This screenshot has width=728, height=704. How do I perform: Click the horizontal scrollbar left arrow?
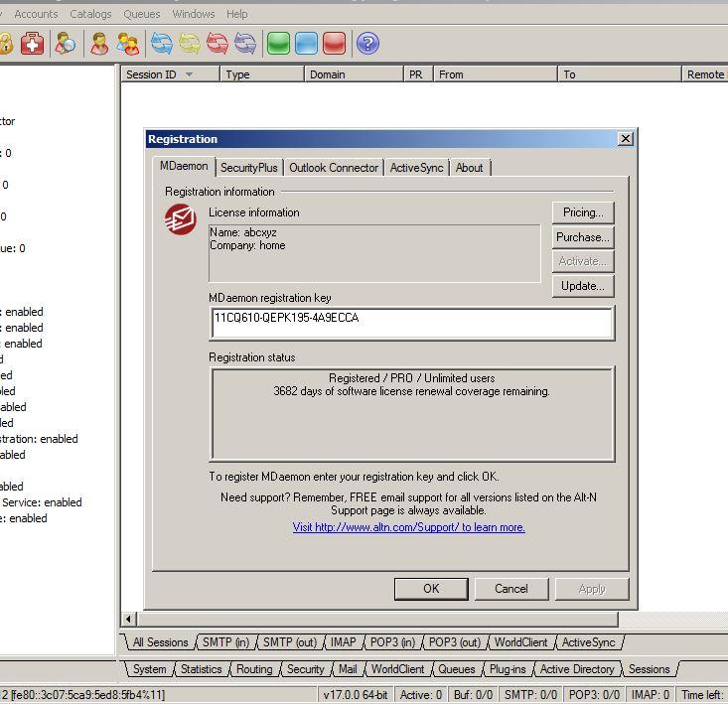click(x=128, y=619)
